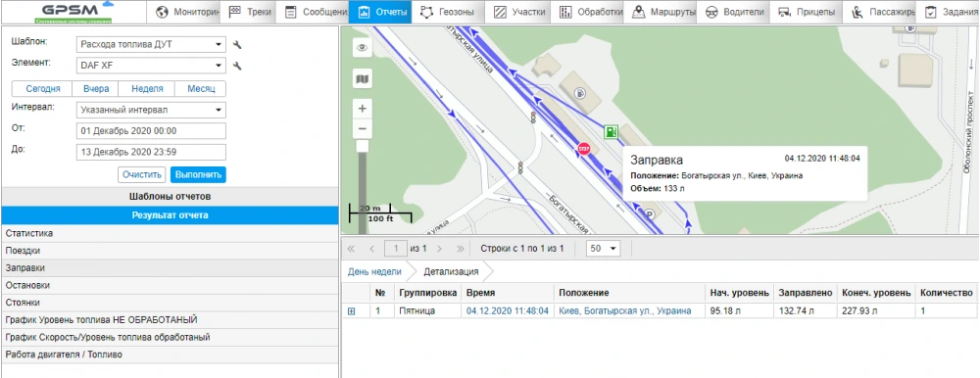Expand the Шаблоны отчетов section

click(170, 196)
